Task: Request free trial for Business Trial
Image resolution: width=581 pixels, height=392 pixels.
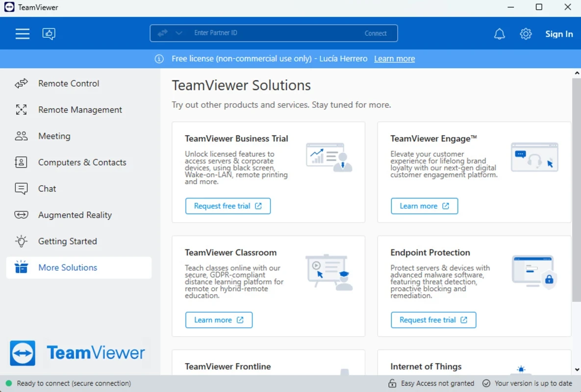Action: click(x=227, y=206)
